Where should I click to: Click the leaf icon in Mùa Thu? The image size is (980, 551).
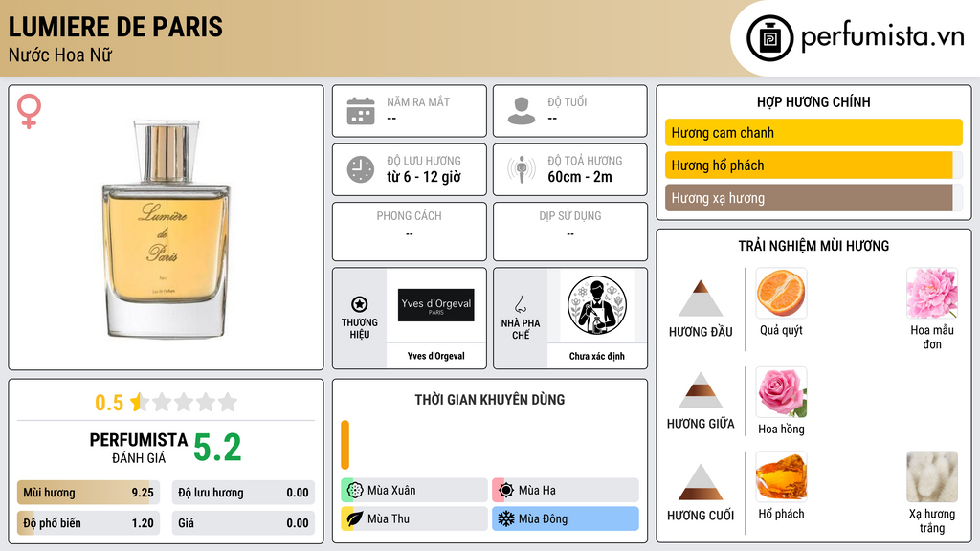pyautogui.click(x=355, y=518)
